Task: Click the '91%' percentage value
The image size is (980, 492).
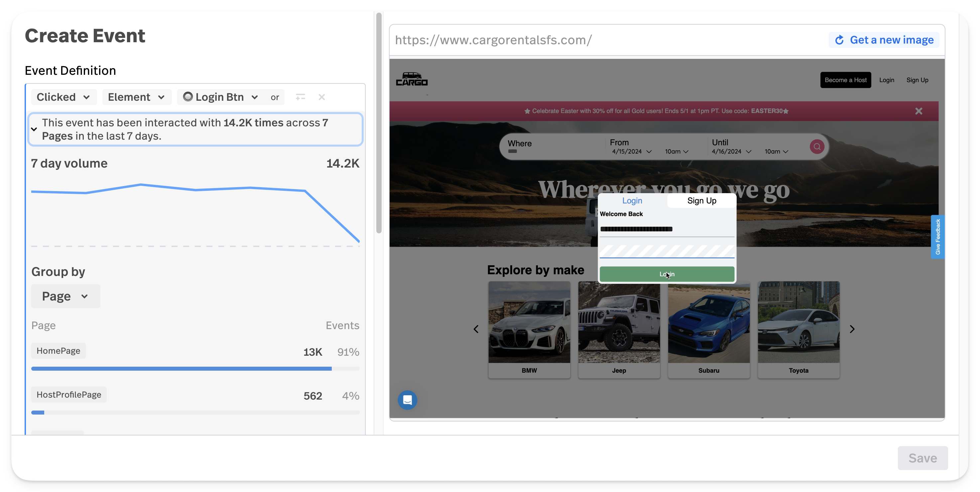Action: (x=348, y=352)
